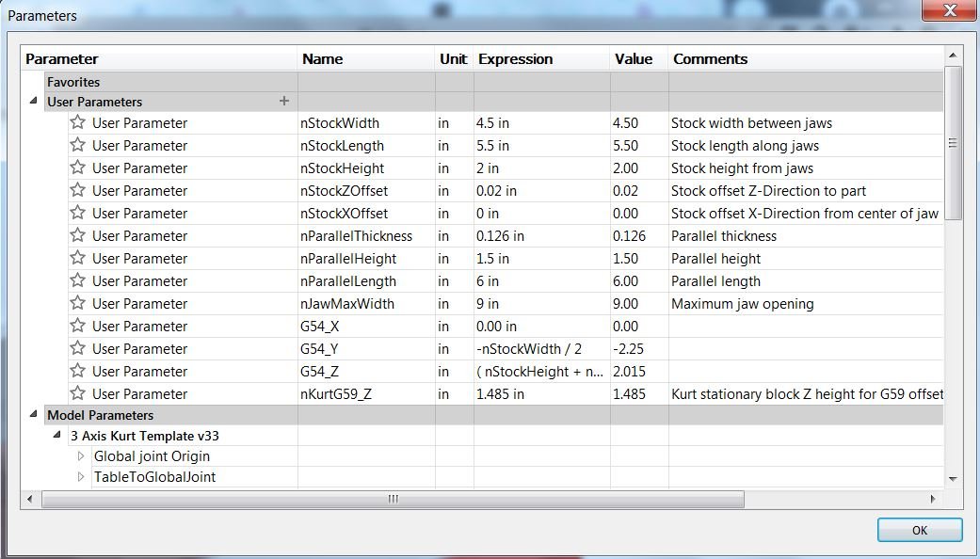Click horizontal scrollbar left arrow

(30, 499)
